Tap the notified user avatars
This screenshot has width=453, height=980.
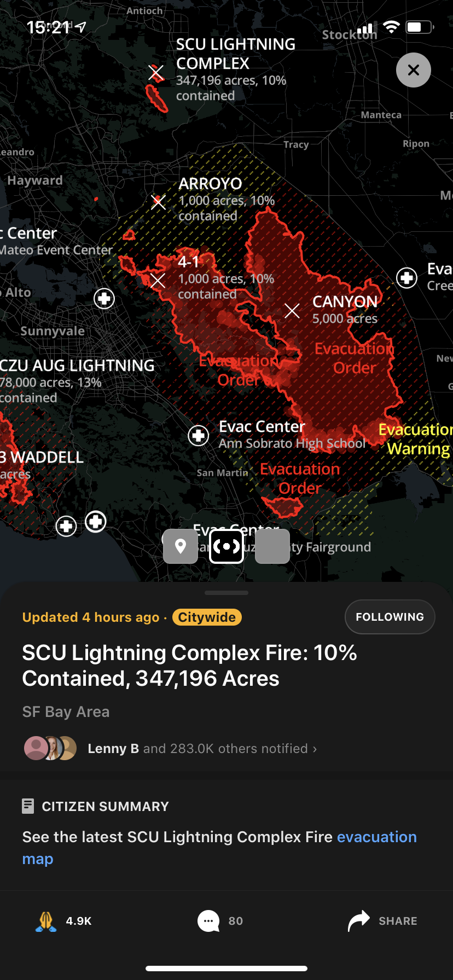(x=50, y=748)
